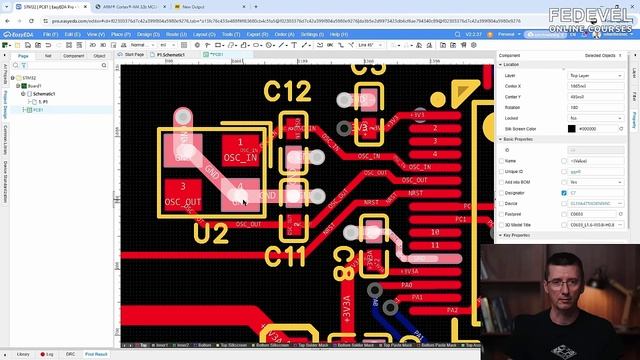This screenshot has width=640, height=360.
Task: Click the Center X input field
Action: [x=596, y=86]
